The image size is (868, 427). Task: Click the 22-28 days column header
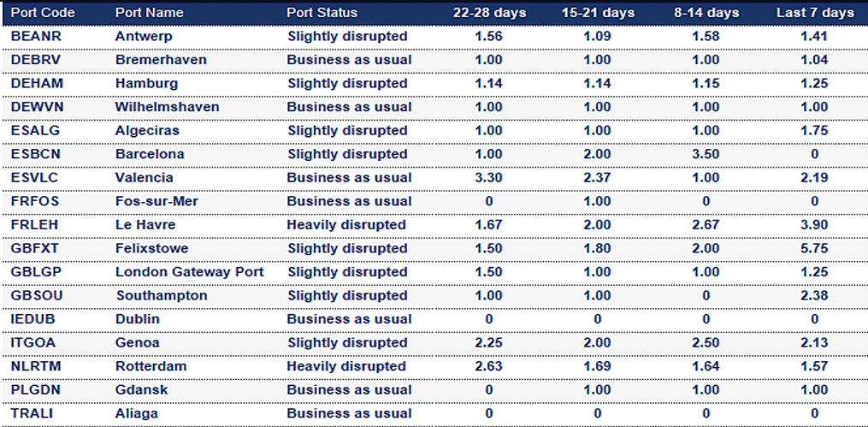(x=489, y=13)
